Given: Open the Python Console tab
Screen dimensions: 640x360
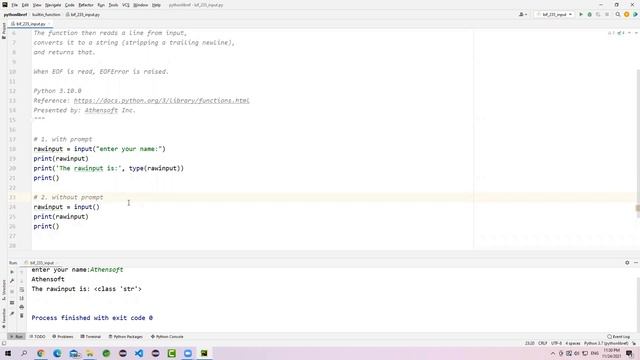Looking at the screenshot, I should [x=167, y=337].
